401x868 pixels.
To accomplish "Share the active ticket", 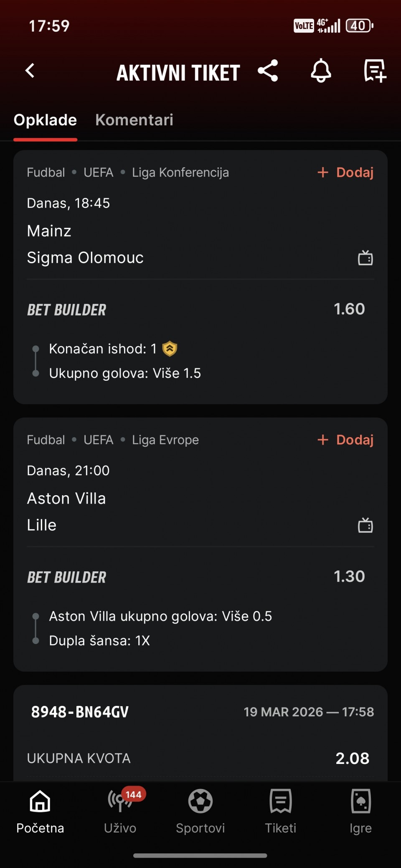I will coord(268,71).
